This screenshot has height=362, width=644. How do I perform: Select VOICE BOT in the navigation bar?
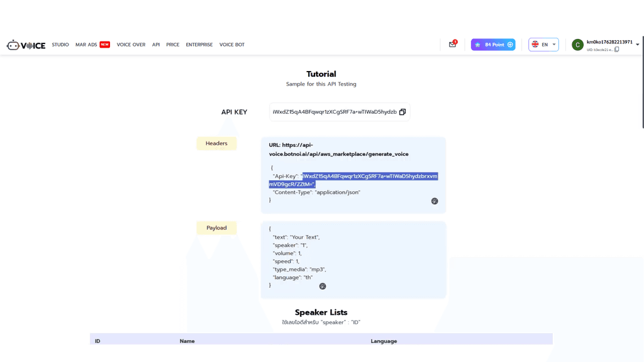coord(231,45)
